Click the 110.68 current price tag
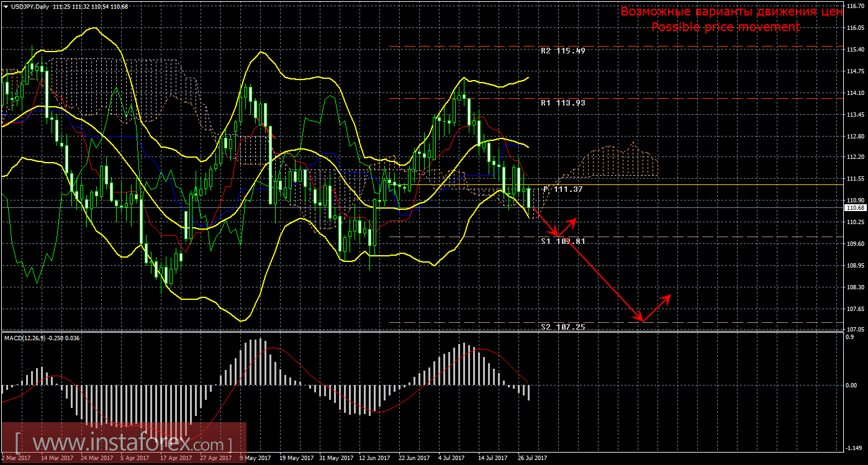The image size is (868, 465). click(855, 208)
